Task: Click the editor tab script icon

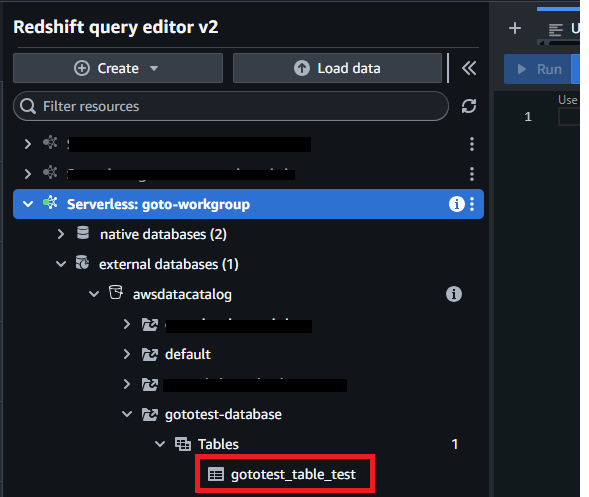Action: tap(555, 30)
